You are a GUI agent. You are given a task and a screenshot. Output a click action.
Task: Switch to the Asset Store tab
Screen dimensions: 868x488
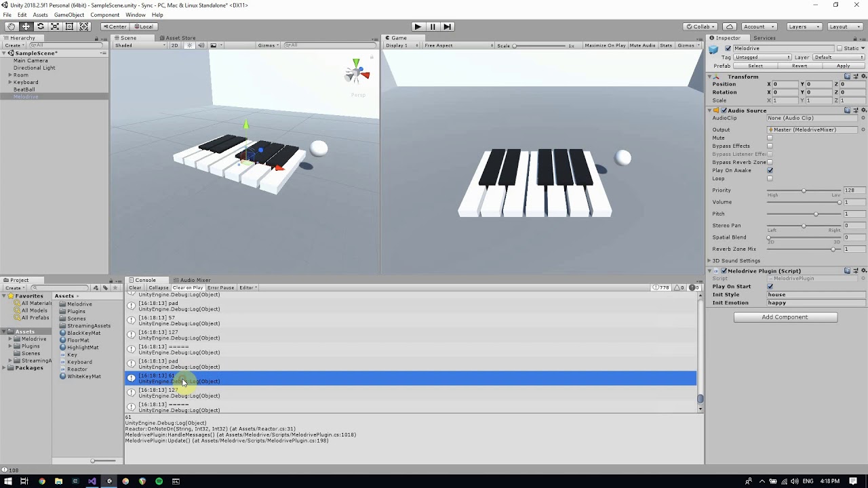[177, 38]
